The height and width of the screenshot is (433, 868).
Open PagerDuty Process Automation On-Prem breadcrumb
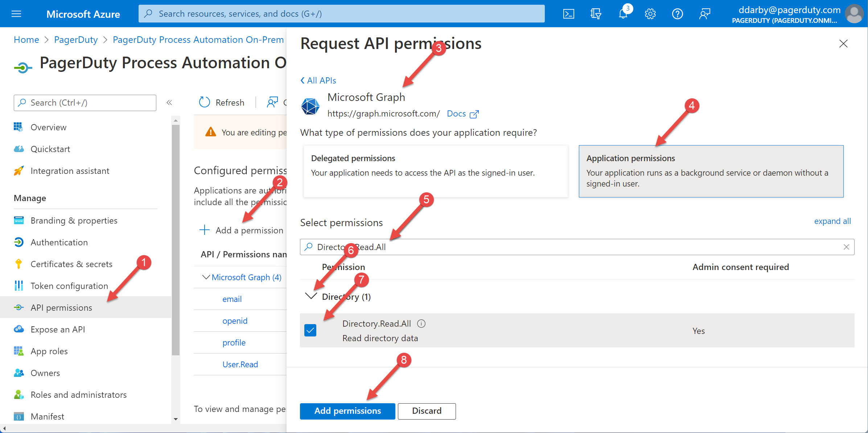click(x=198, y=40)
